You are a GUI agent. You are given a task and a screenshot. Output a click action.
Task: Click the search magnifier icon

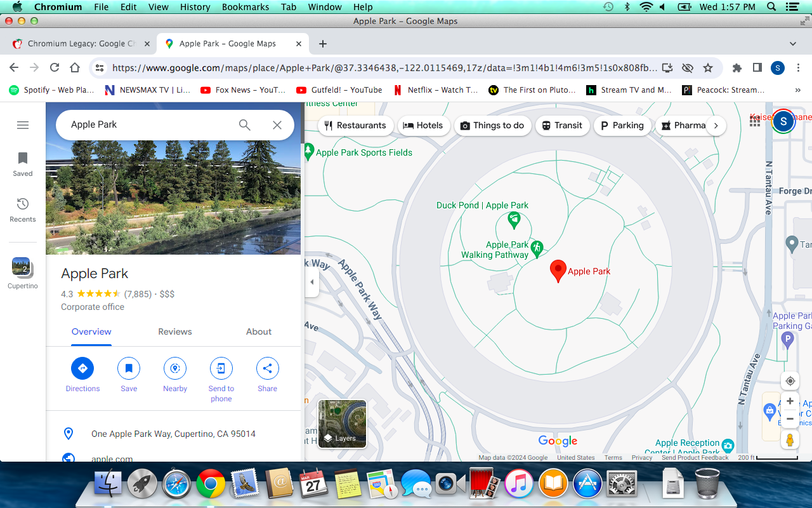point(245,125)
